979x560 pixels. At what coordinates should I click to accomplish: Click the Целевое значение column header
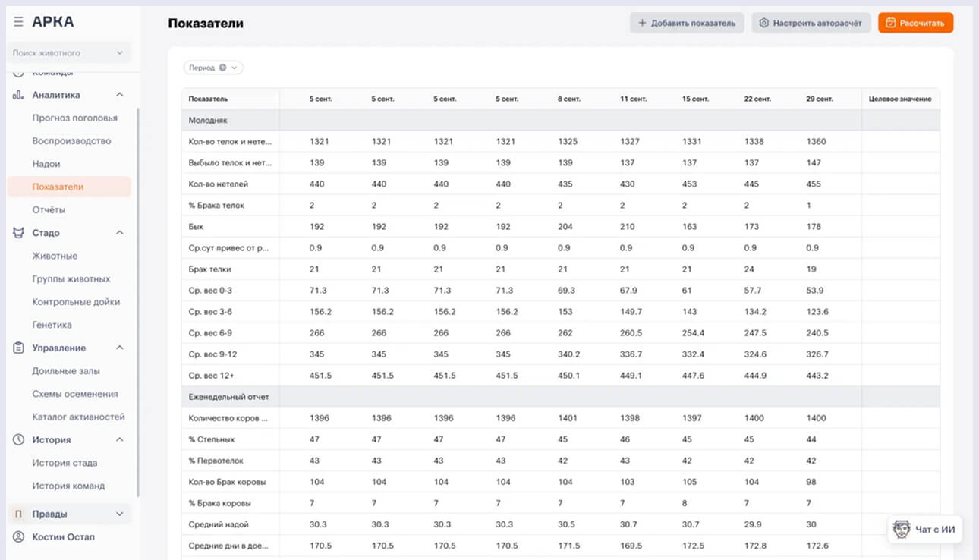coord(900,99)
